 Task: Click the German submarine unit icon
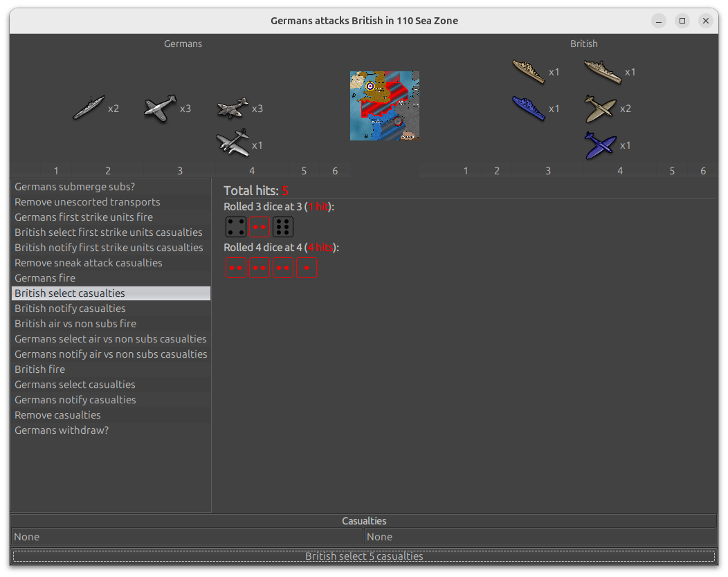point(89,108)
